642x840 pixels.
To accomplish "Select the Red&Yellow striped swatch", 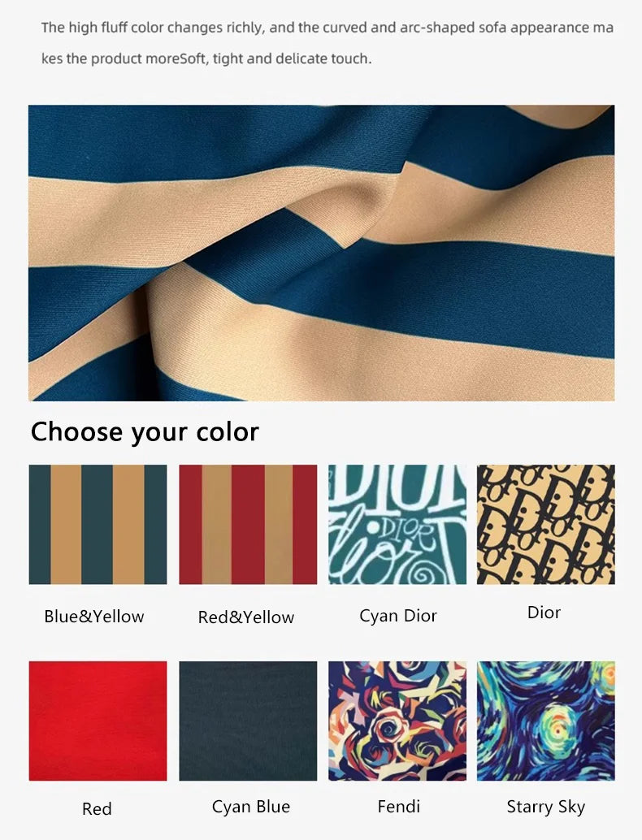I will [248, 525].
